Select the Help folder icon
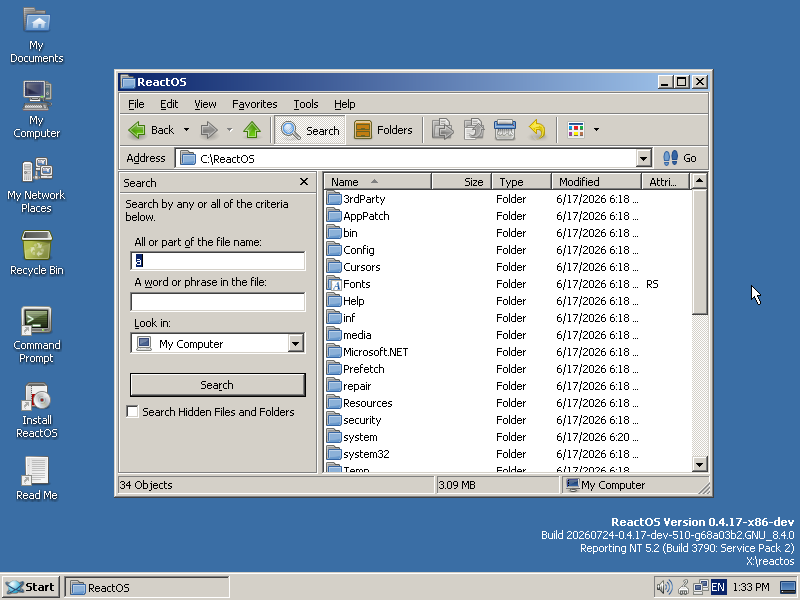Viewport: 800px width, 600px height. [334, 301]
